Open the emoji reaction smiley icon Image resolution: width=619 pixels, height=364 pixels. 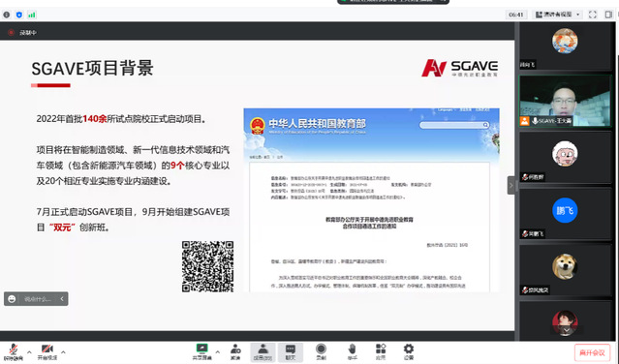(x=12, y=299)
